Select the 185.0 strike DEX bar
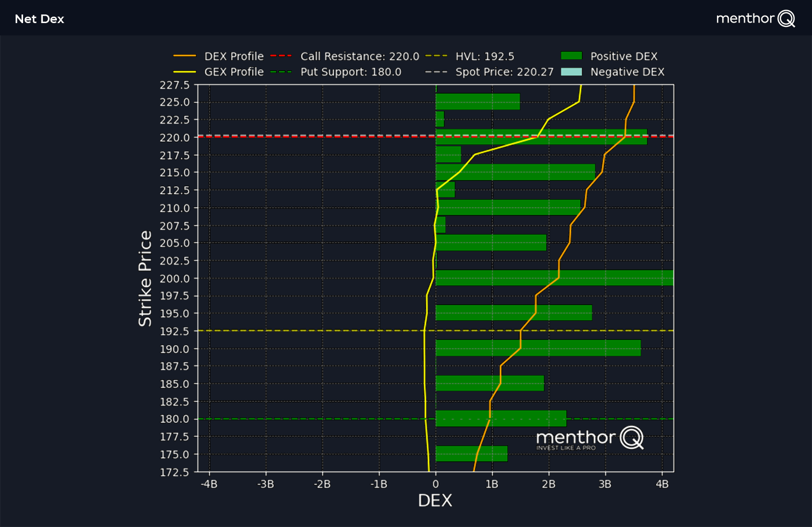 (x=490, y=384)
